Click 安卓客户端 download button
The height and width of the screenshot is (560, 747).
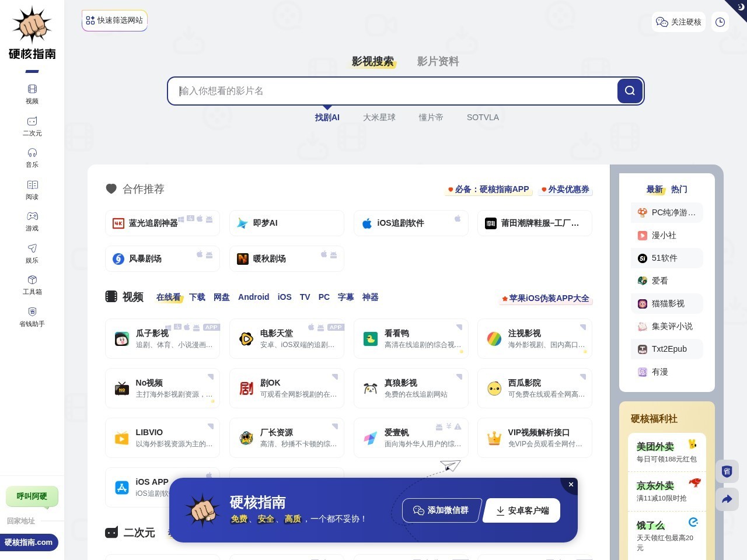coord(522,510)
